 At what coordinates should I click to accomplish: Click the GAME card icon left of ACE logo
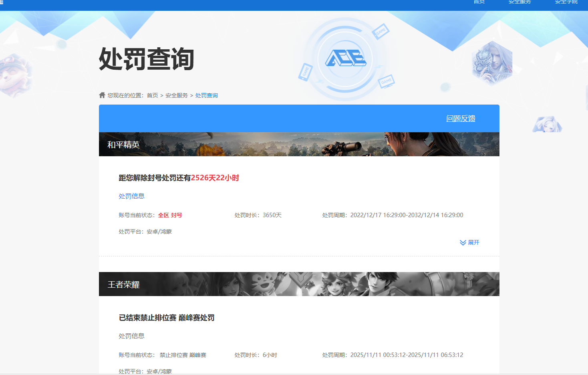point(306,72)
